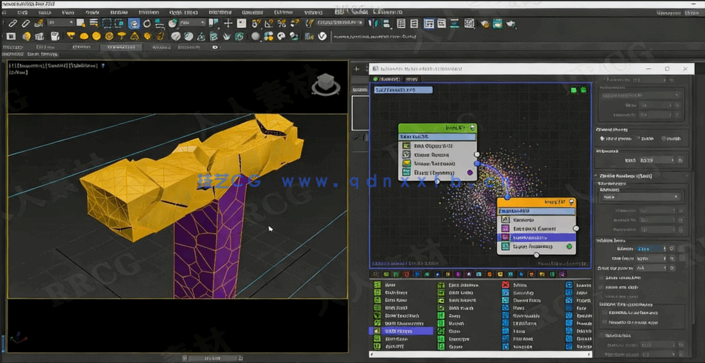Image resolution: width=705 pixels, height=363 pixels.
Task: Select the middle radio button in tyFlow panel
Action: coord(638,139)
